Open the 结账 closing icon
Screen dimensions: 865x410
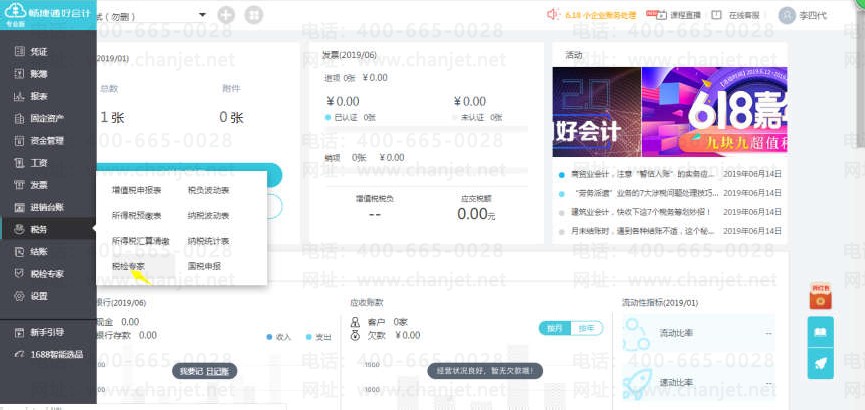[x=19, y=252]
